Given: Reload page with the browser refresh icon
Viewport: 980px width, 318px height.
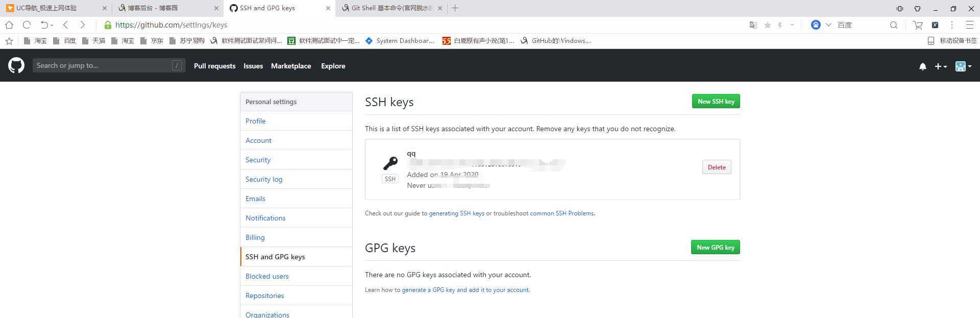Looking at the screenshot, I should (27, 25).
